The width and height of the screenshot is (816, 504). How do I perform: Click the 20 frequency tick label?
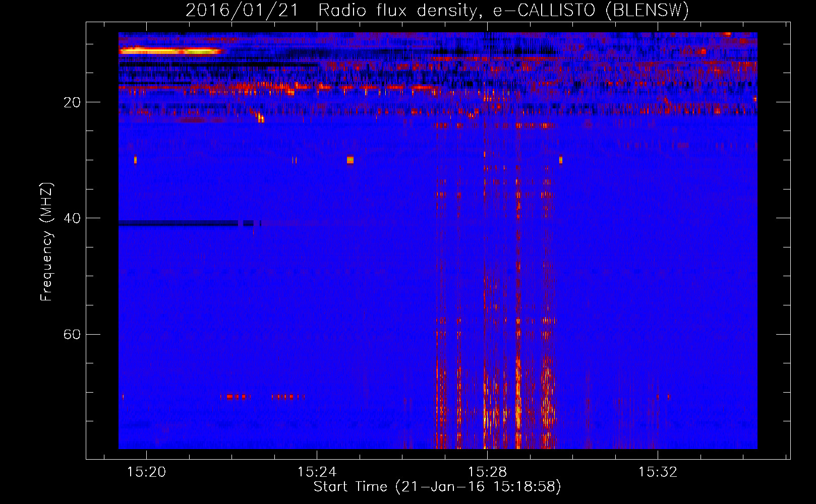(x=72, y=102)
